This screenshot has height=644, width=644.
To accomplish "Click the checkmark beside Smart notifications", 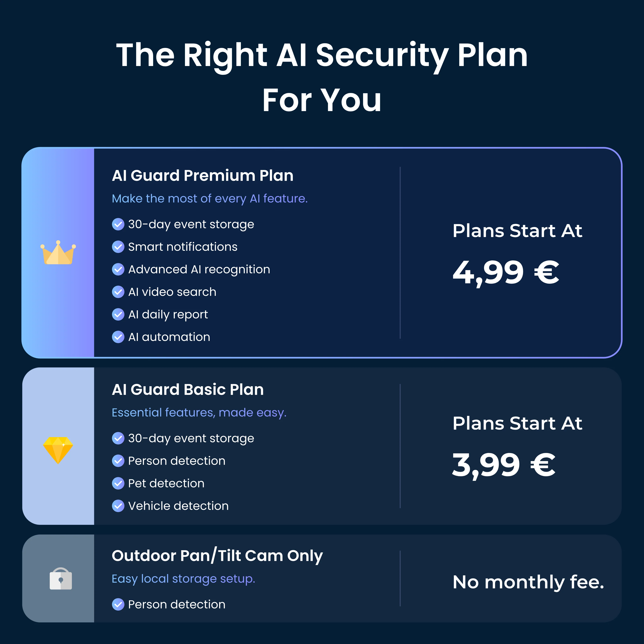I will pyautogui.click(x=118, y=247).
